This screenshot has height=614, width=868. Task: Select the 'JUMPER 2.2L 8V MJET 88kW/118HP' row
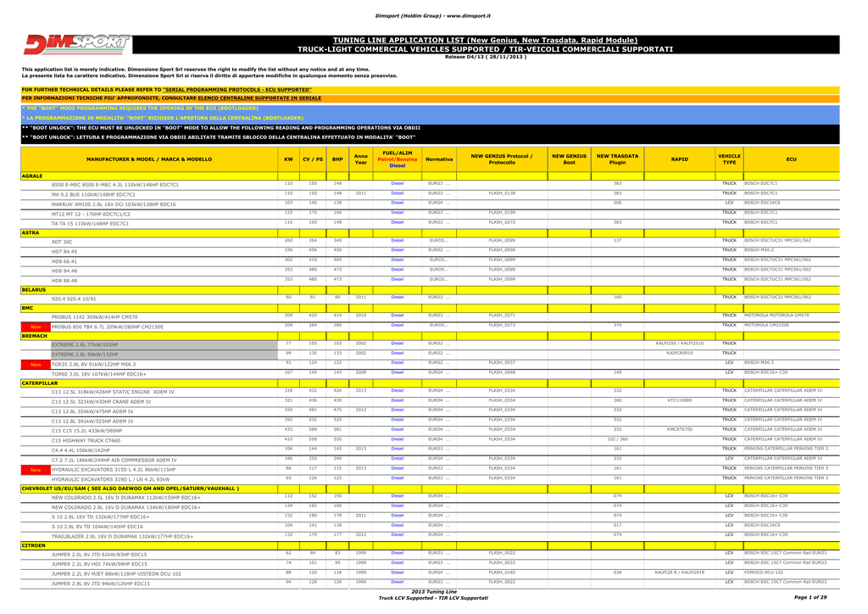pos(430,574)
